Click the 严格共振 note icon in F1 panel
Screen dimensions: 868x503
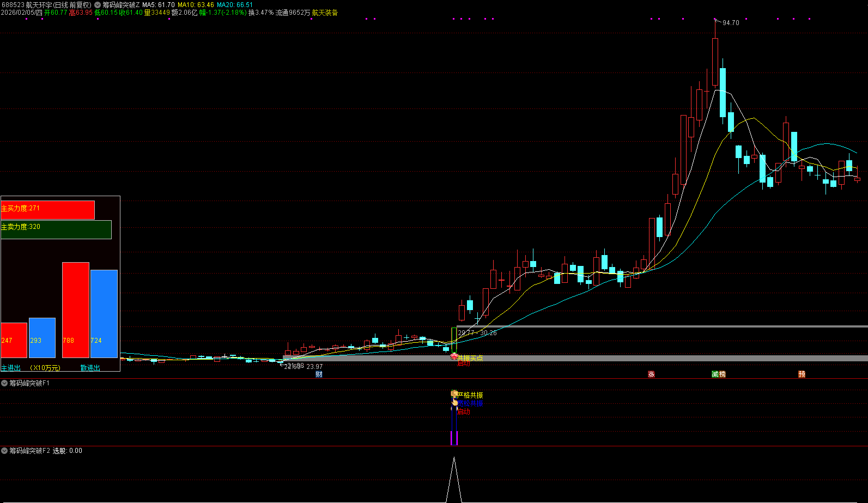454,393
